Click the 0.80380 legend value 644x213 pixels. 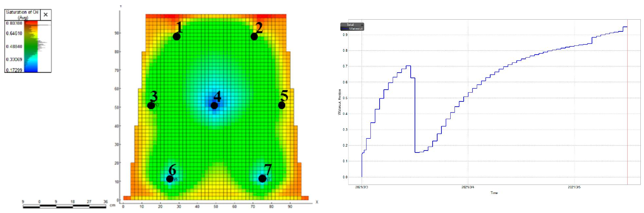[14, 23]
